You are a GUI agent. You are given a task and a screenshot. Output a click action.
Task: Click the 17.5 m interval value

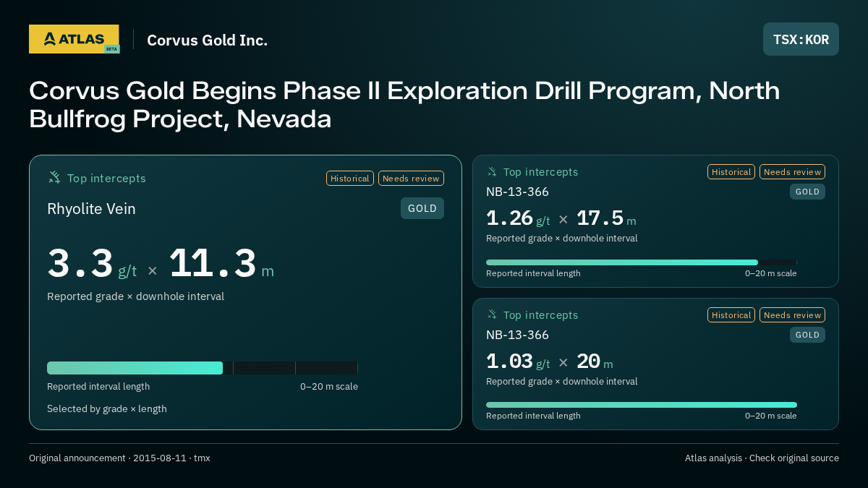click(606, 218)
